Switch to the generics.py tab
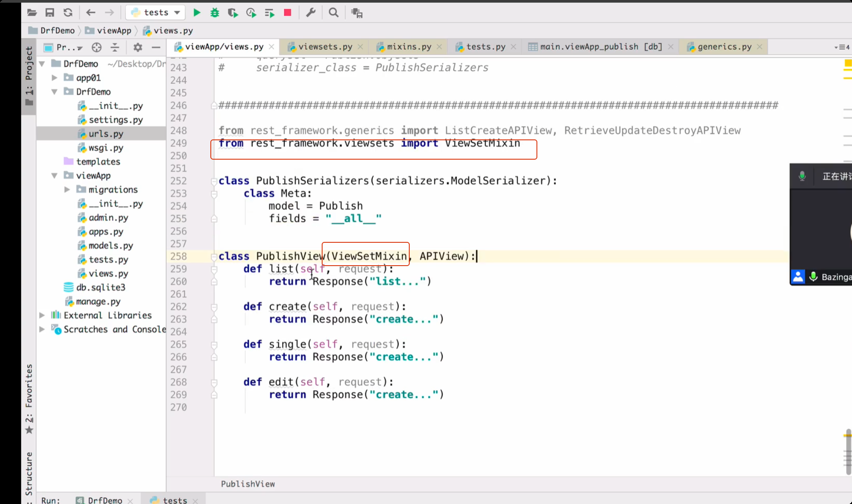Image resolution: width=852 pixels, height=504 pixels. (x=724, y=47)
